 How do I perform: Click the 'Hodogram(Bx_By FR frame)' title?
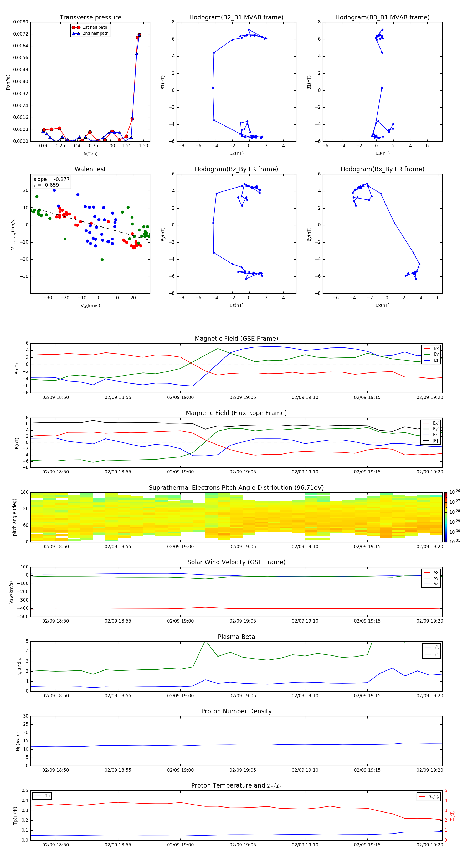click(382, 169)
